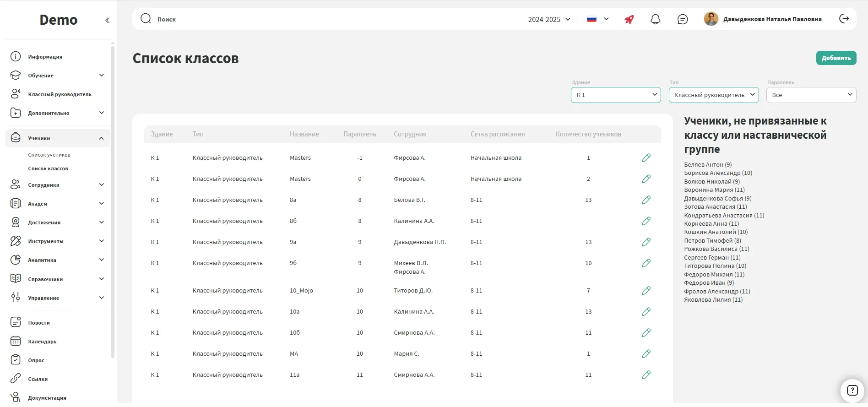The height and width of the screenshot is (407, 868).
Task: Collapse sidebar with double chevron icon
Action: [x=107, y=20]
